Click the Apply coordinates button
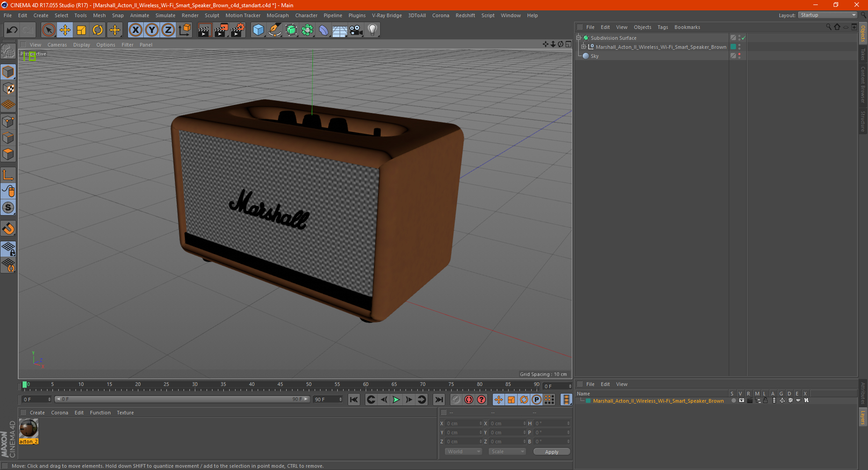This screenshot has width=868, height=470. [x=552, y=452]
